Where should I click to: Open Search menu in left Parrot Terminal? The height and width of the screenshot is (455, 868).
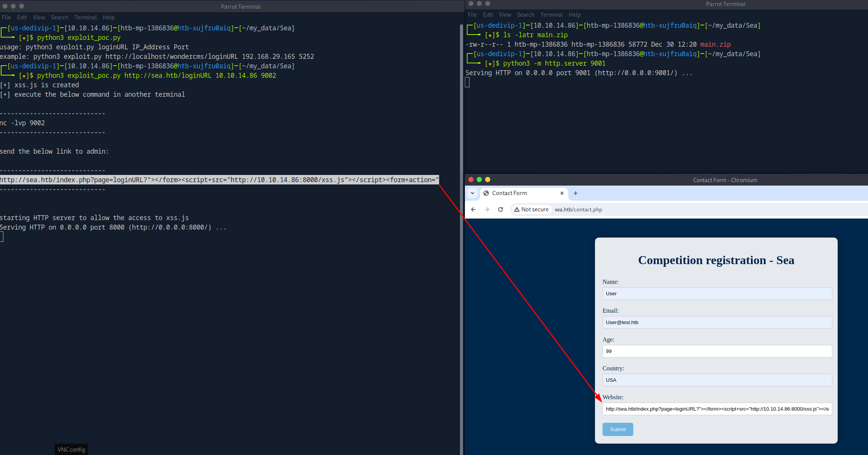[60, 17]
